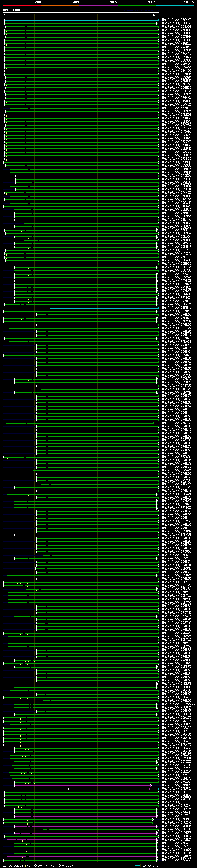
Task: Click the UniRef100_Q7X9Q7 label
Action: (x=177, y=162)
